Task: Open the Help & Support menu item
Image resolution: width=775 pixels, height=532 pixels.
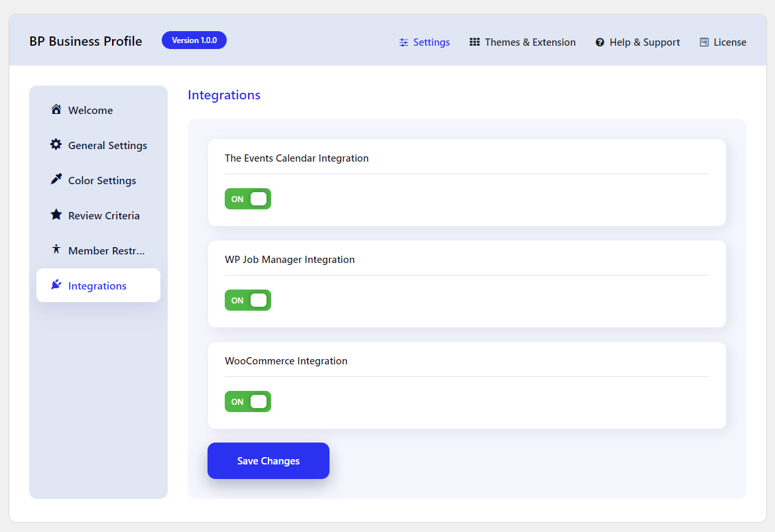Action: point(637,42)
